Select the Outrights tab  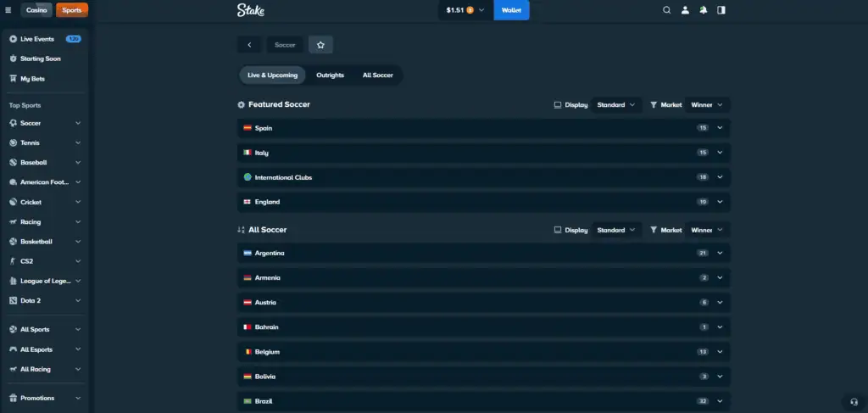pos(330,75)
